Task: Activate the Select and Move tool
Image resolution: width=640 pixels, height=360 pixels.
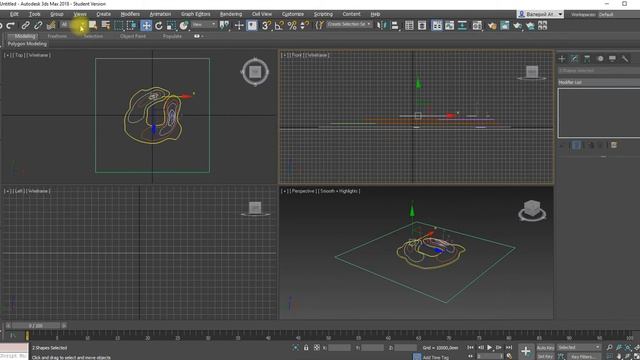Action: tap(146, 26)
